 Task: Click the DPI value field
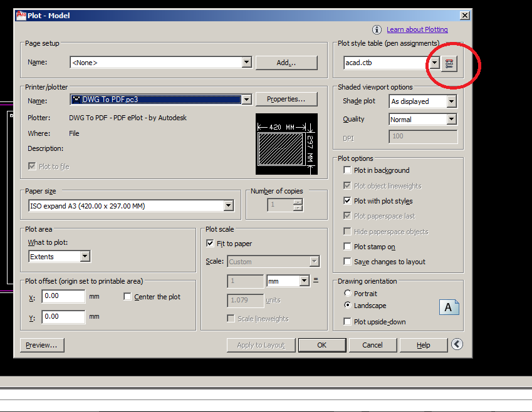[423, 136]
